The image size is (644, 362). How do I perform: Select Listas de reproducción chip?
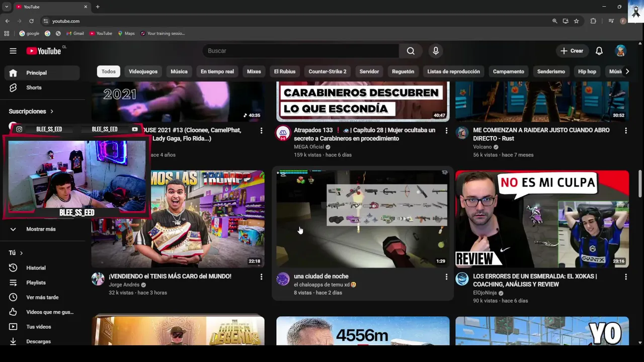454,71
